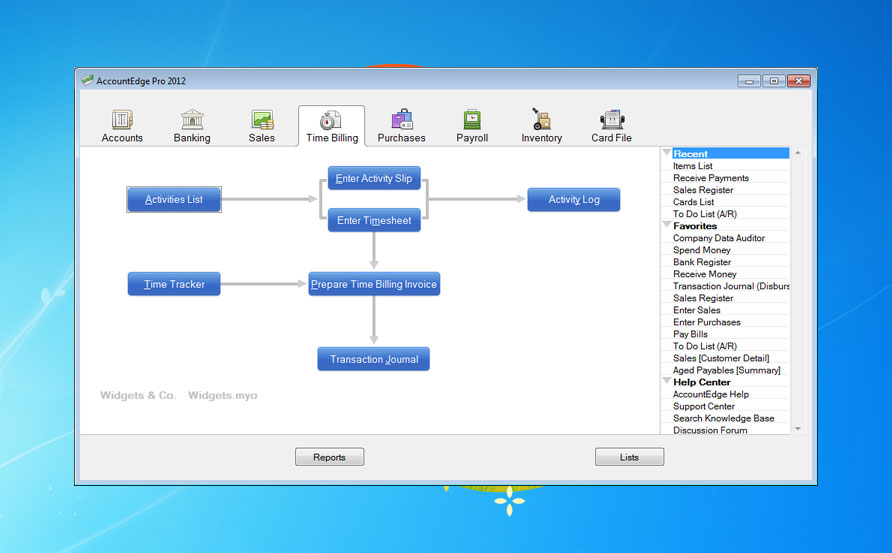Open the Card File rolodex icon
This screenshot has height=553, width=892.
click(612, 119)
